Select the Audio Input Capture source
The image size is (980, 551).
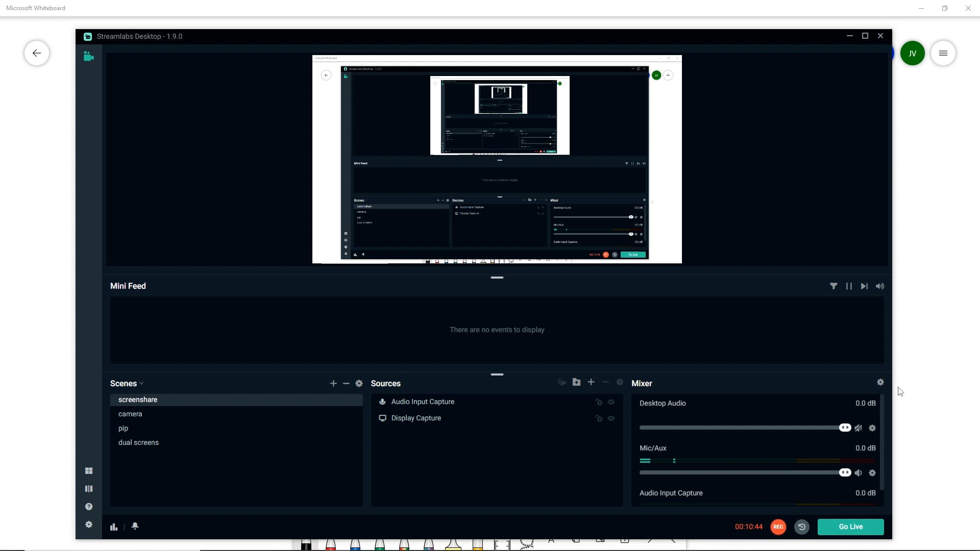[x=497, y=402]
